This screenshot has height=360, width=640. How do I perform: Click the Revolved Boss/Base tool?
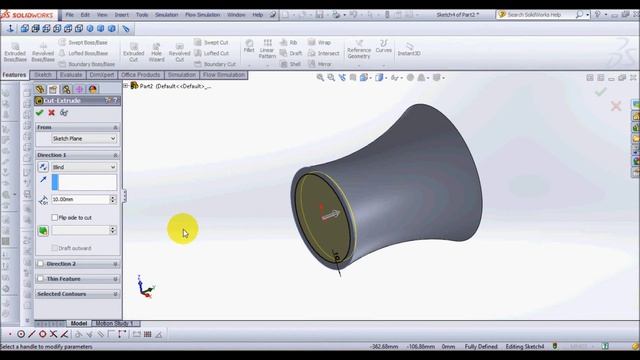tap(43, 52)
